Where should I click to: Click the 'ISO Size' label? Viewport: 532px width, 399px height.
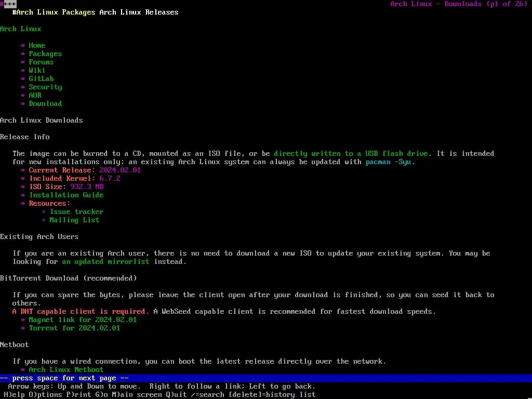click(46, 187)
